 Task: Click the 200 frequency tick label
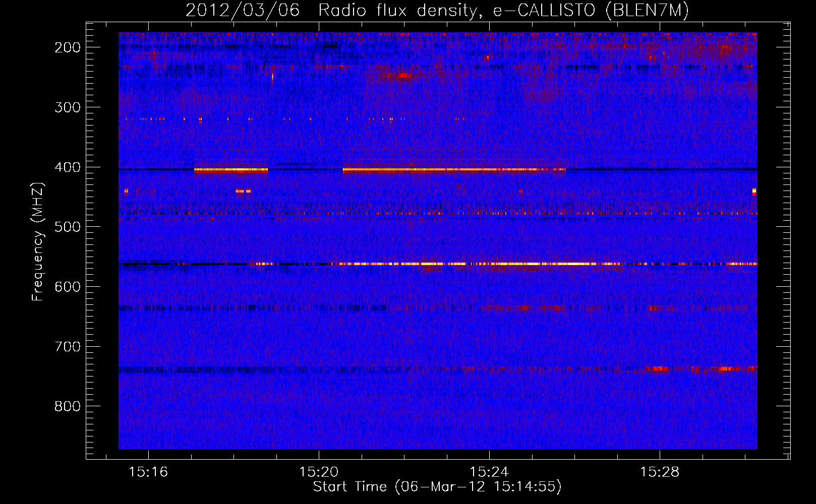(x=68, y=47)
